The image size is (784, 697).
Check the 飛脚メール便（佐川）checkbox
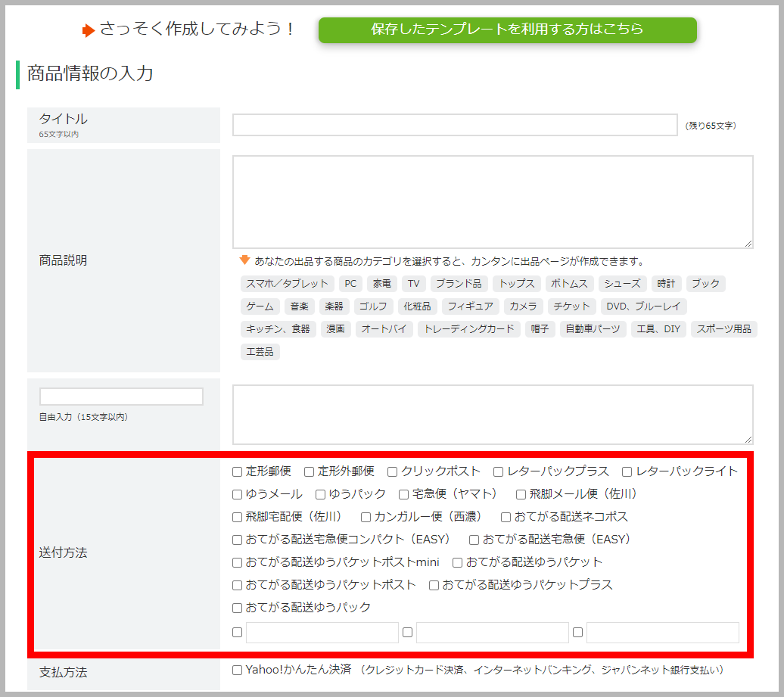(x=521, y=494)
